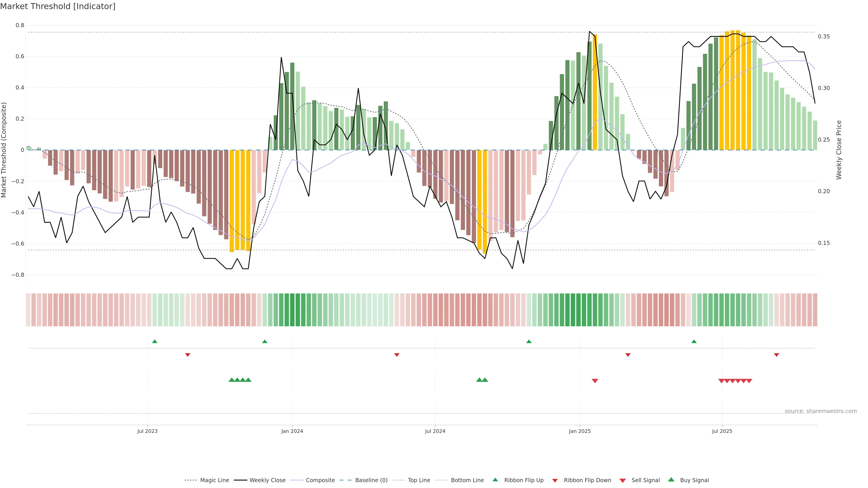The height and width of the screenshot is (488, 868).
Task: Click the first Ribbon Flip Up marker after Jul 2023
Action: tap(155, 342)
